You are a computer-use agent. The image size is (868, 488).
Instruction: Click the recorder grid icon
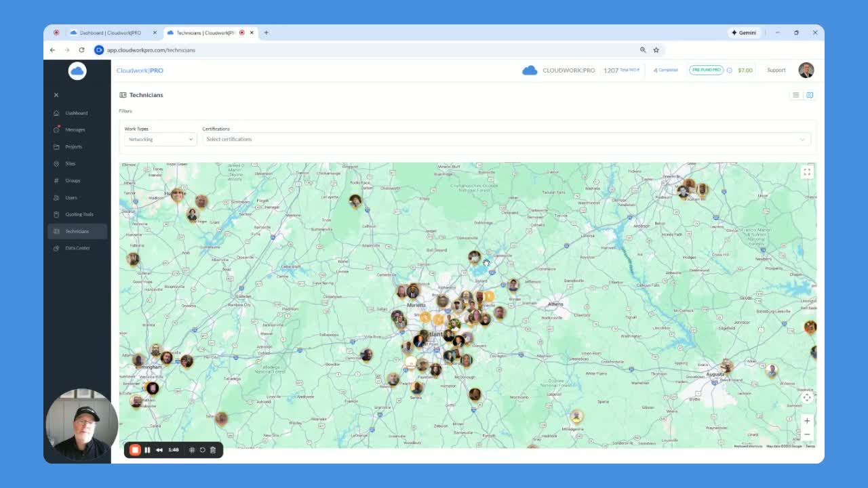(192, 450)
